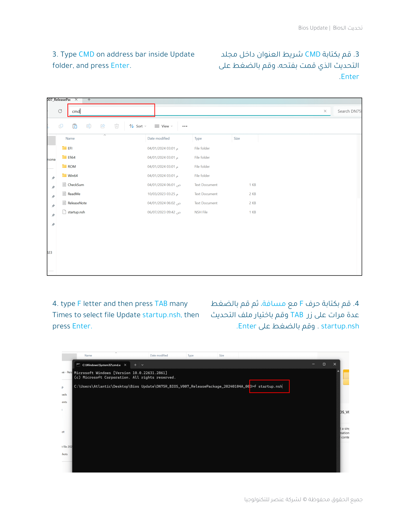Open the Sort dropdown

(x=138, y=126)
